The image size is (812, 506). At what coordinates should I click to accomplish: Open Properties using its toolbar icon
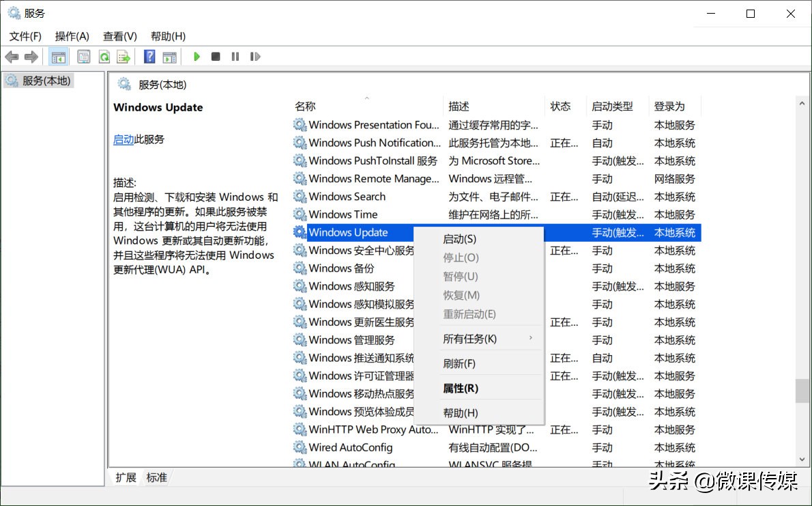point(83,56)
